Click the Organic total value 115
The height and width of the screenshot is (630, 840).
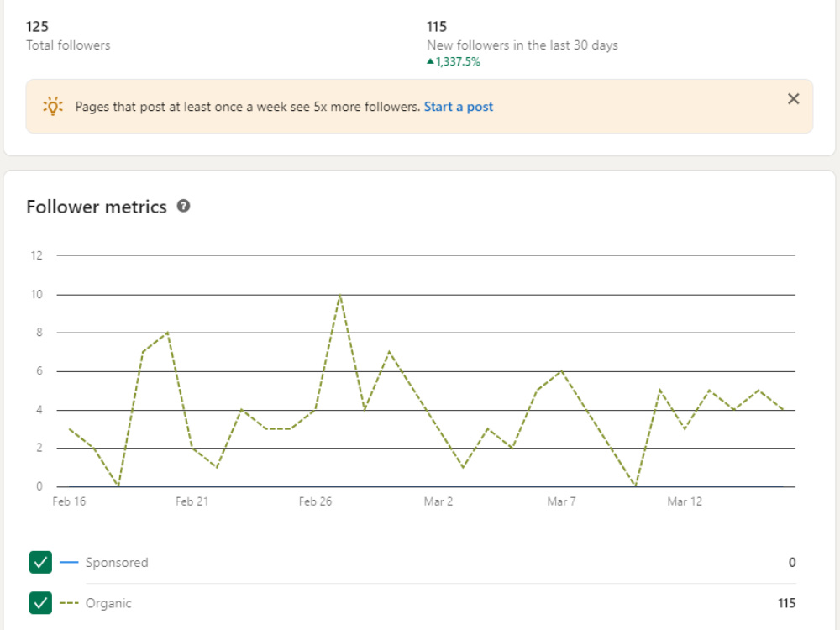pos(786,603)
